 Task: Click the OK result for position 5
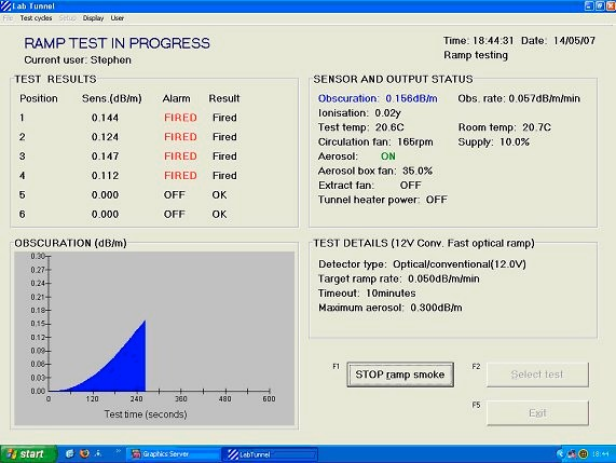coord(219,195)
